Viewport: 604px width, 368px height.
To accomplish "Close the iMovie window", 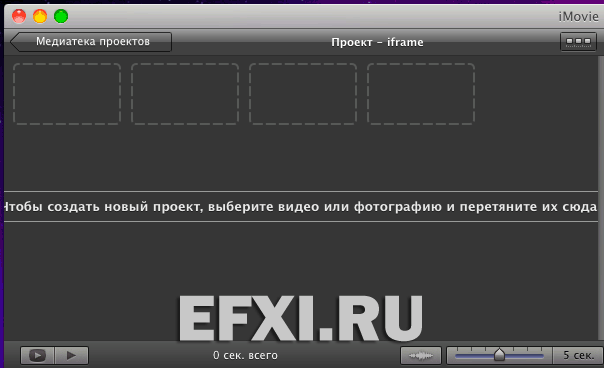I will (x=19, y=16).
